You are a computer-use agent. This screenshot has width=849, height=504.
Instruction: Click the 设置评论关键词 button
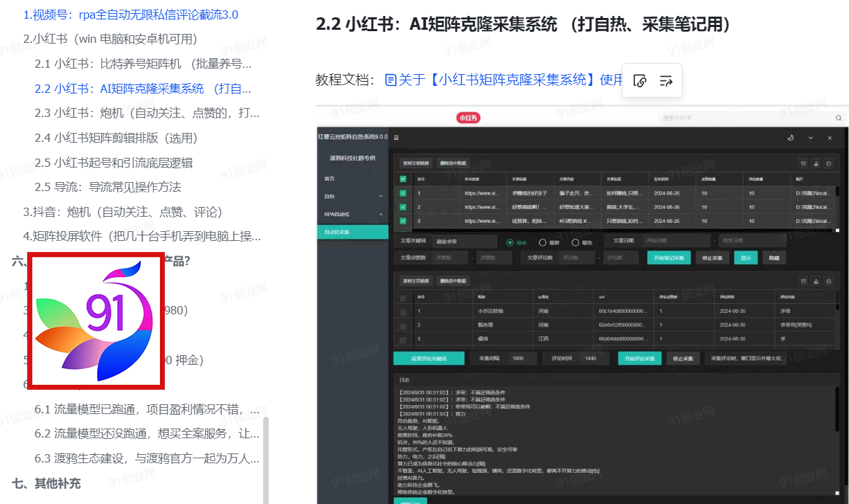point(429,359)
